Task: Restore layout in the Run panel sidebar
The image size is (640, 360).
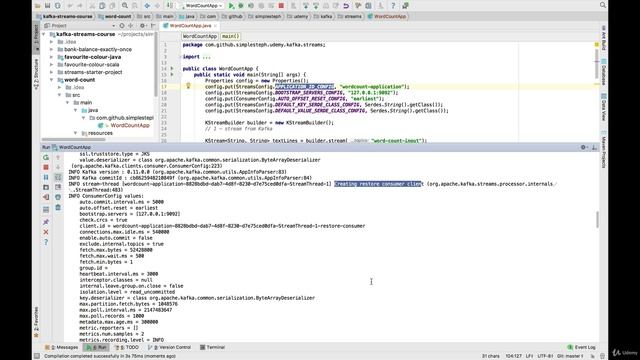Action: 46,210
